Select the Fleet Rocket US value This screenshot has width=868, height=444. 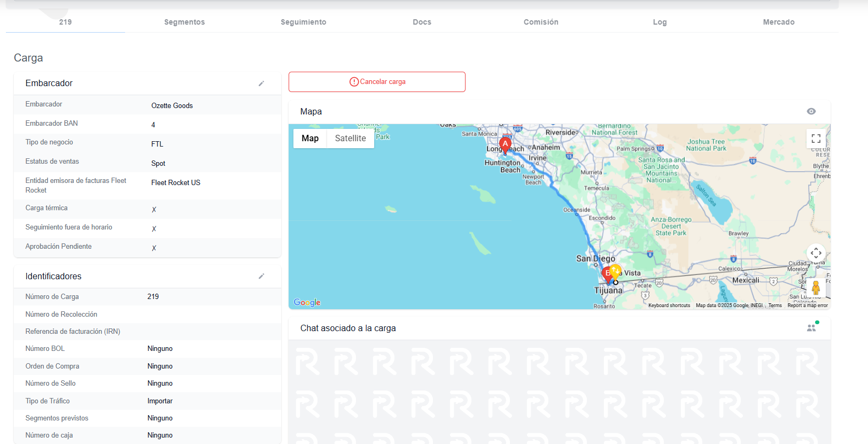point(176,183)
